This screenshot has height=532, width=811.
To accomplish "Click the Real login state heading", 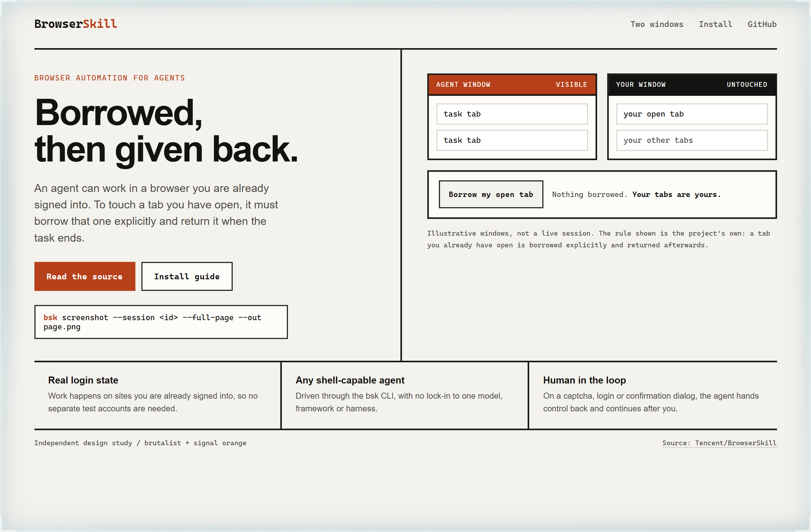I will 83,380.
